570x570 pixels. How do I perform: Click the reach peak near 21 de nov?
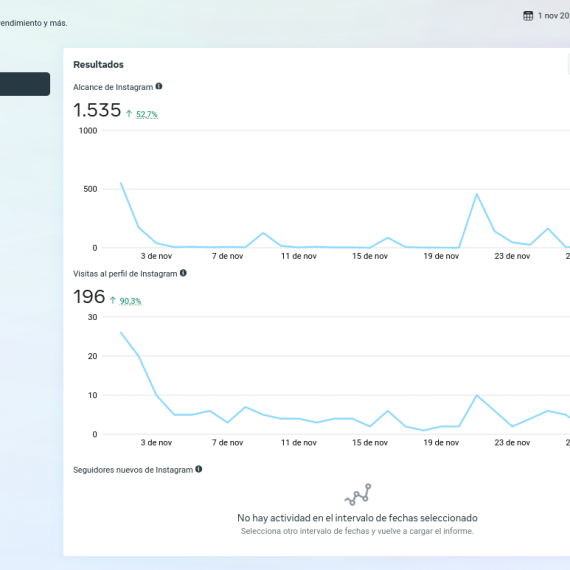point(477,194)
